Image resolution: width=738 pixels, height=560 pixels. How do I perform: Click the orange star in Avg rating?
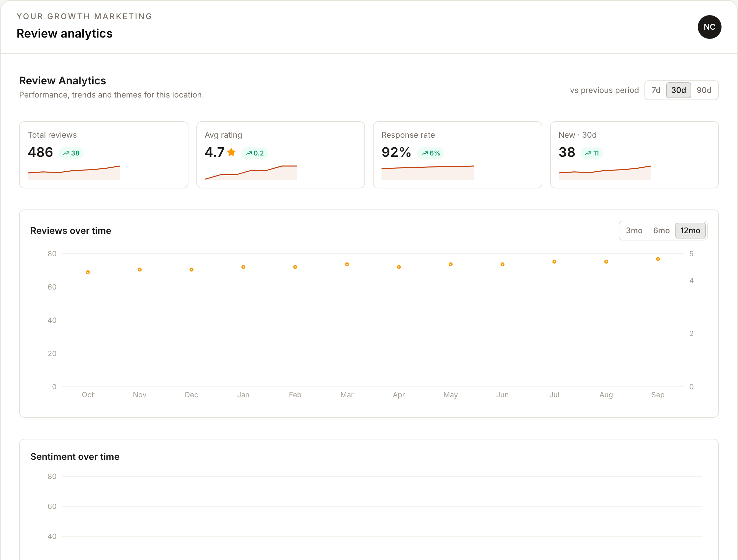[x=231, y=153]
